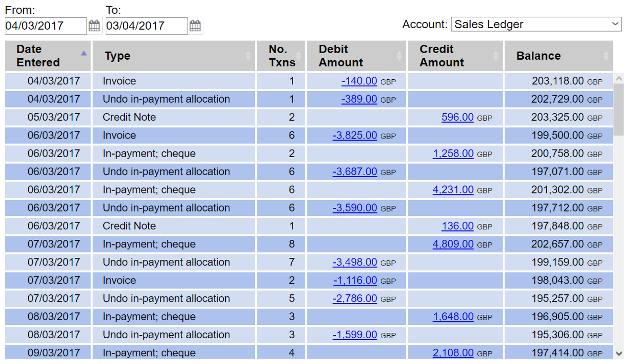
Task: Sort by the No. Txns column header
Action: (x=281, y=56)
